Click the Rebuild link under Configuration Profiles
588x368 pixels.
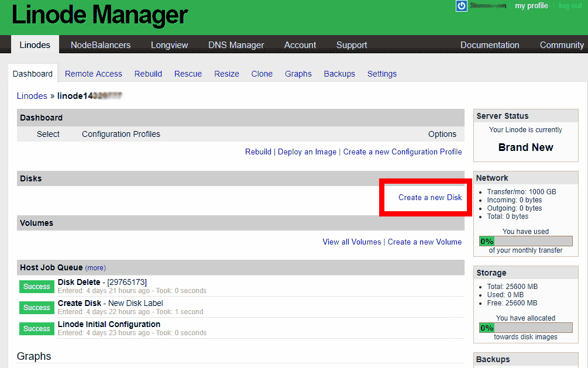pos(258,152)
